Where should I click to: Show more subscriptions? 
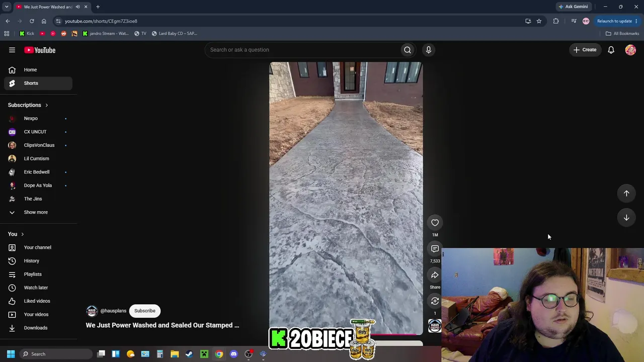(x=36, y=212)
